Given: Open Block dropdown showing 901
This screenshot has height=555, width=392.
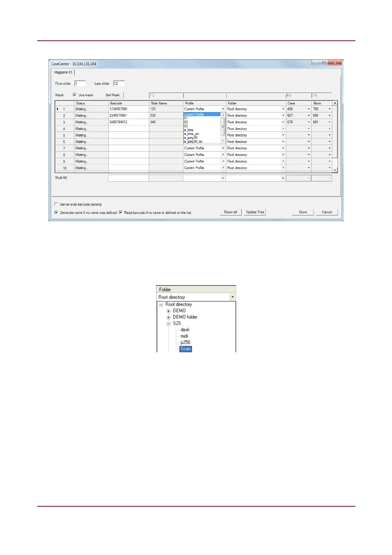Looking at the screenshot, I should click(x=329, y=122).
